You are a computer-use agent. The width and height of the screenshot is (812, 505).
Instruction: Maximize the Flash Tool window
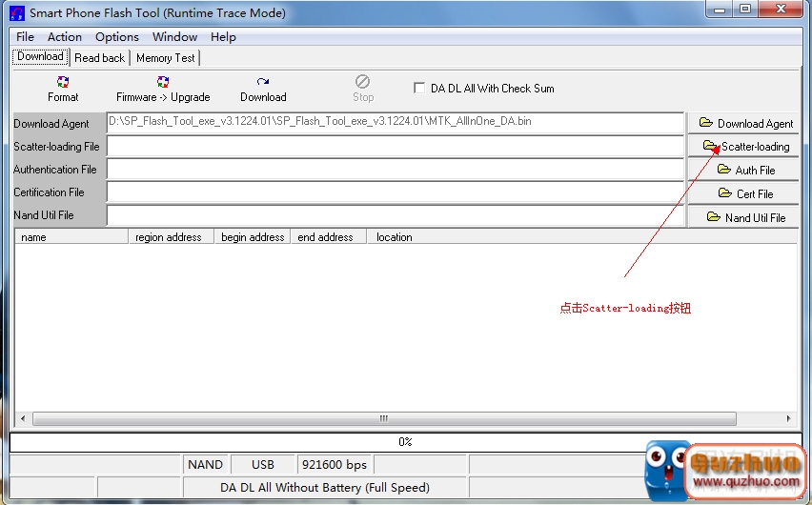pos(745,10)
